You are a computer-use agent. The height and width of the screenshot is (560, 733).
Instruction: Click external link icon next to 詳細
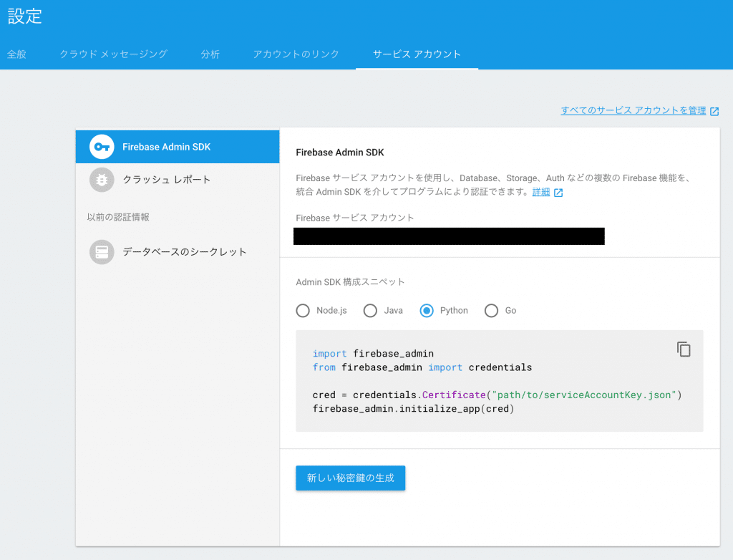pos(558,193)
